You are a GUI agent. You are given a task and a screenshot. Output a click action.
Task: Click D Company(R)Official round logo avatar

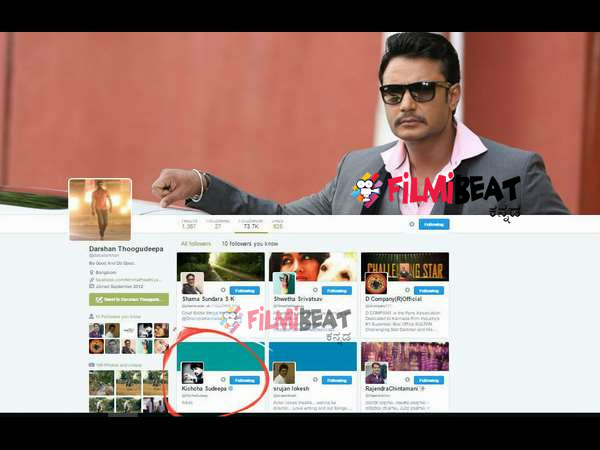377,283
